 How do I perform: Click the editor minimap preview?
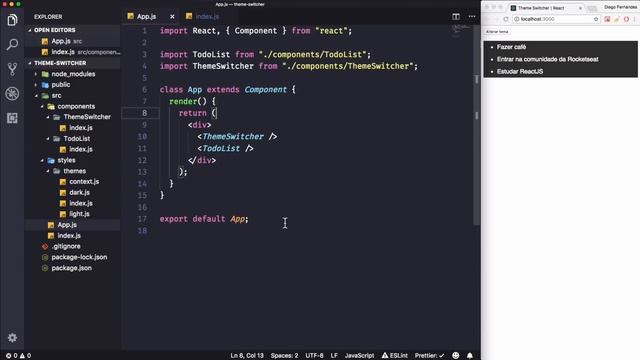coord(462,31)
